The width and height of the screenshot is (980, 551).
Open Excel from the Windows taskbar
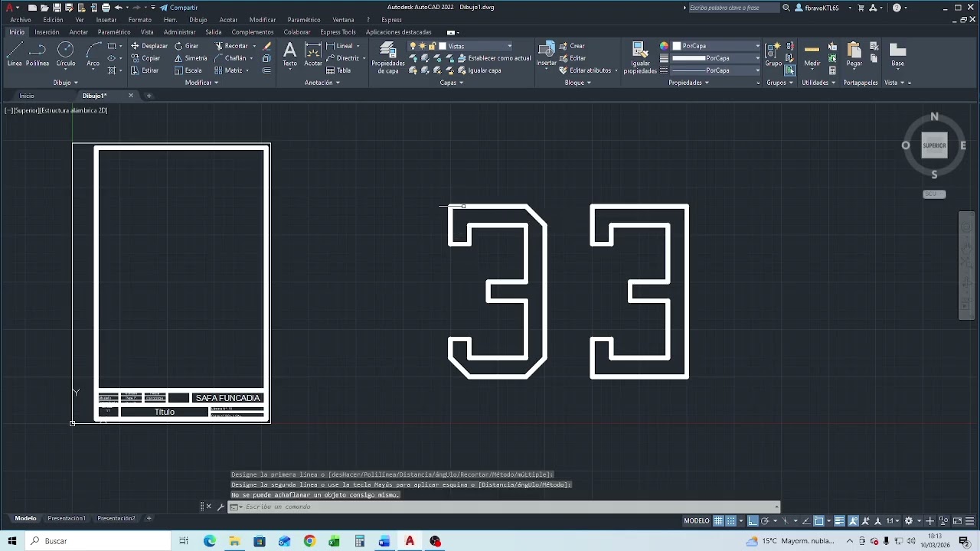(334, 541)
